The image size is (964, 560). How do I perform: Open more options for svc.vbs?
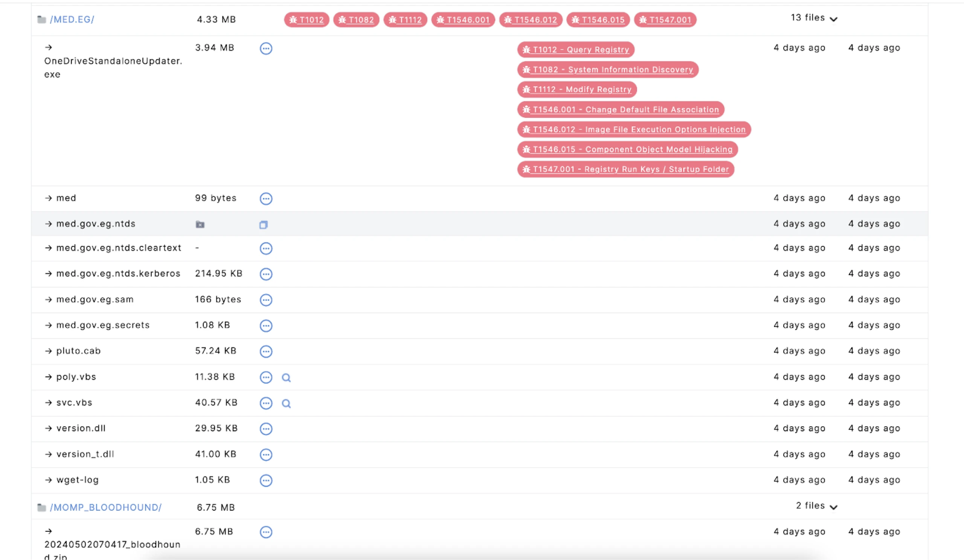266,403
